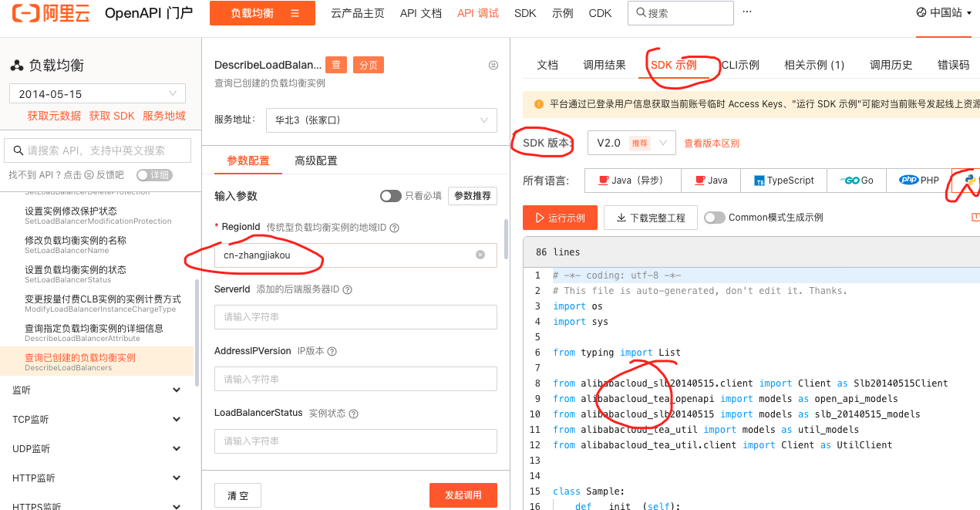Open the 服务地址 region dropdown
The width and height of the screenshot is (980, 510).
(381, 120)
